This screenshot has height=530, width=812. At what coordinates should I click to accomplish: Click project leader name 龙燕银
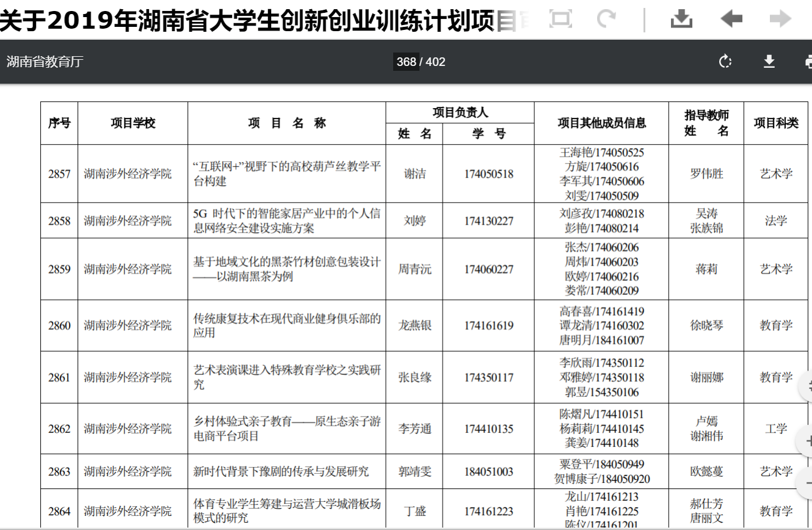click(x=415, y=326)
